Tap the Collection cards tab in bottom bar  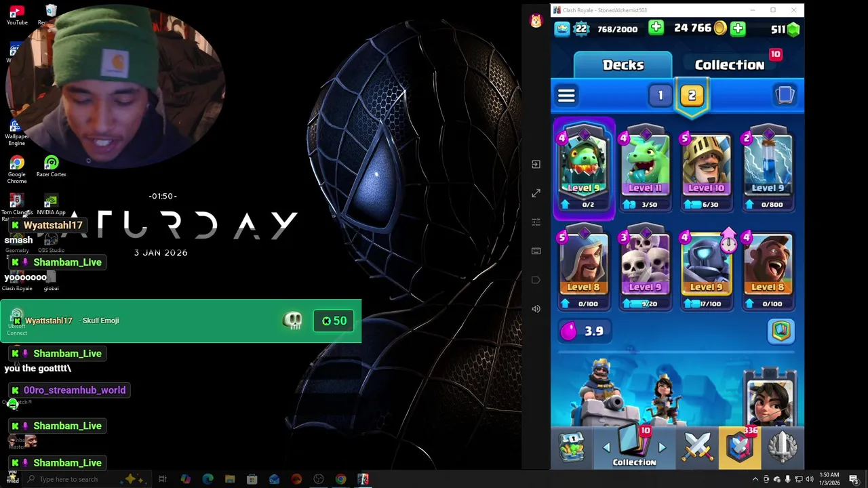pyautogui.click(x=634, y=447)
